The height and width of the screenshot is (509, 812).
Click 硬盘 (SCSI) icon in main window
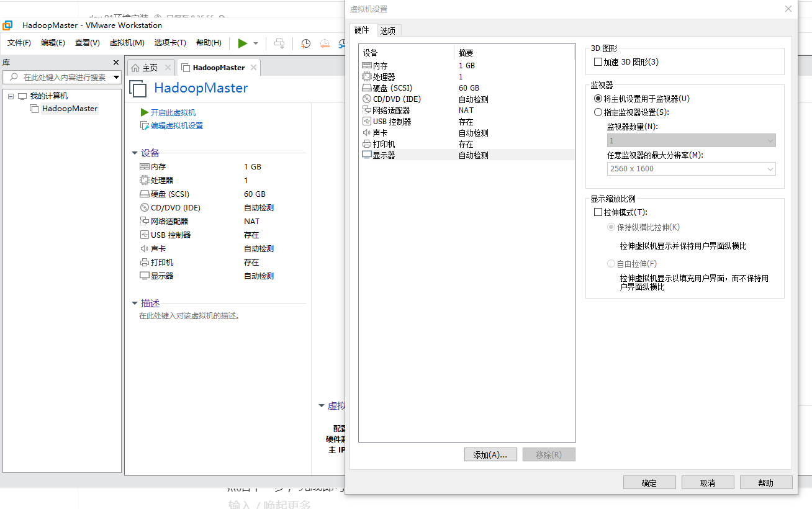pyautogui.click(x=145, y=194)
